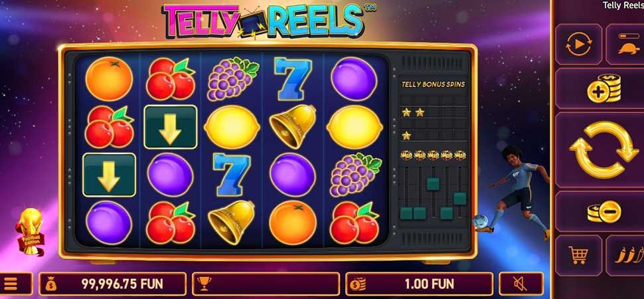Toggle sound with the muted speaker icon

tap(521, 284)
